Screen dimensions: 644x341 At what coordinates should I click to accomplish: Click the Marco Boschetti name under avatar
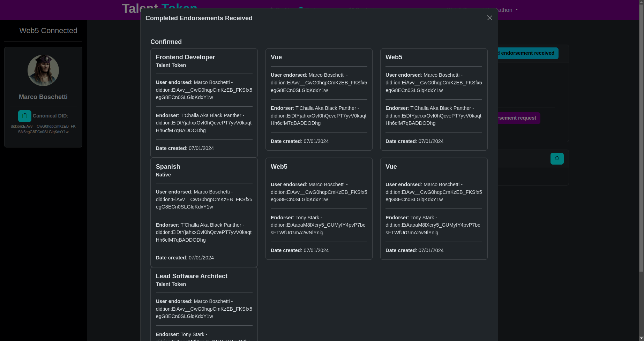[x=43, y=97]
